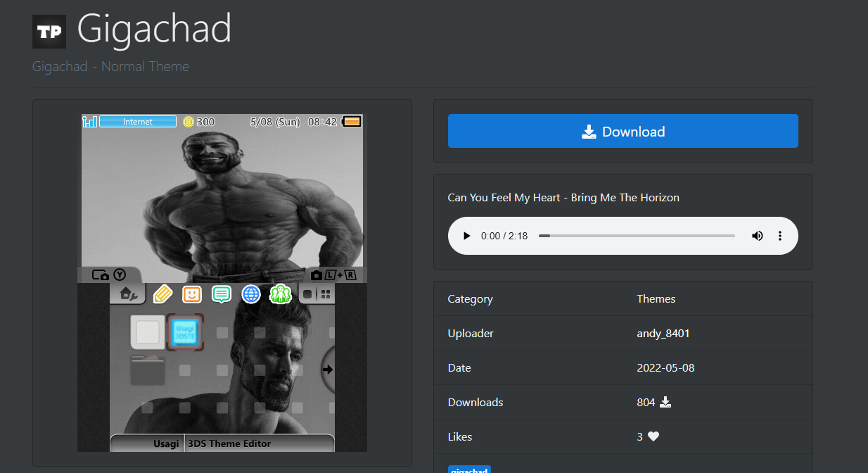The height and width of the screenshot is (473, 868).
Task: Click the Category row label
Action: tap(470, 298)
